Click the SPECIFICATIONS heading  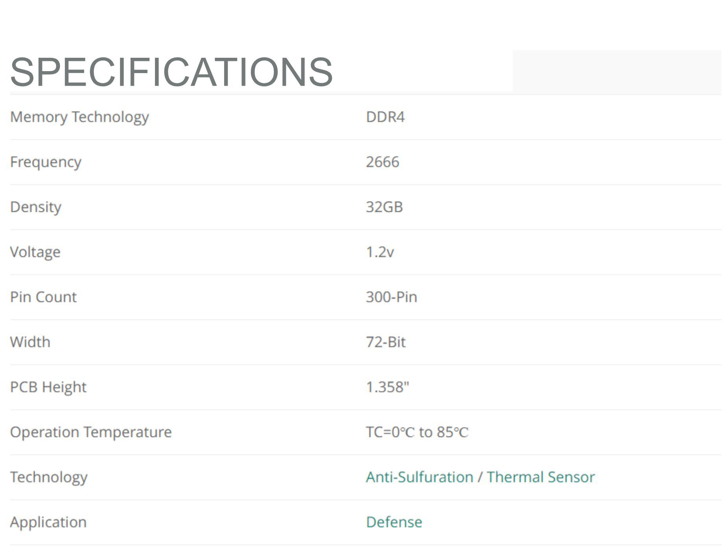pos(171,72)
